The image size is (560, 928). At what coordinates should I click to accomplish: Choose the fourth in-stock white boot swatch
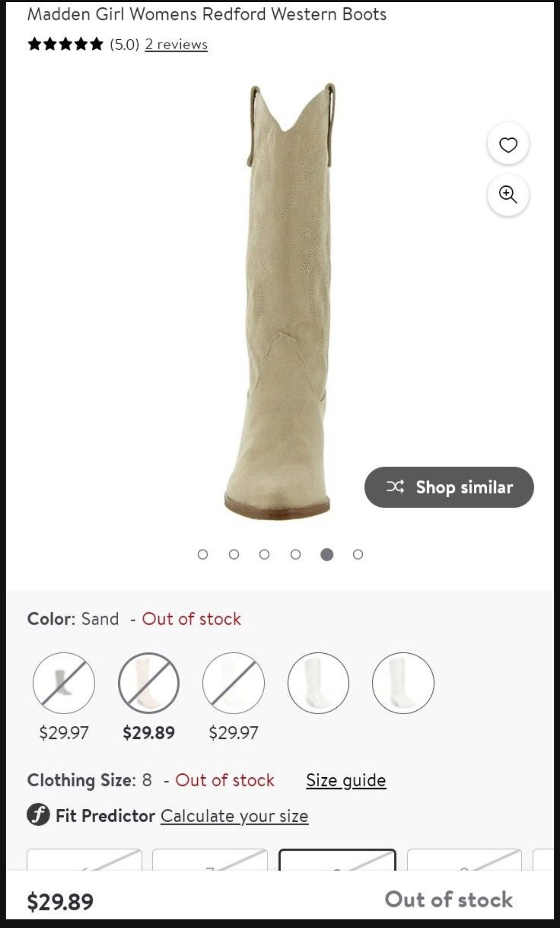(318, 683)
